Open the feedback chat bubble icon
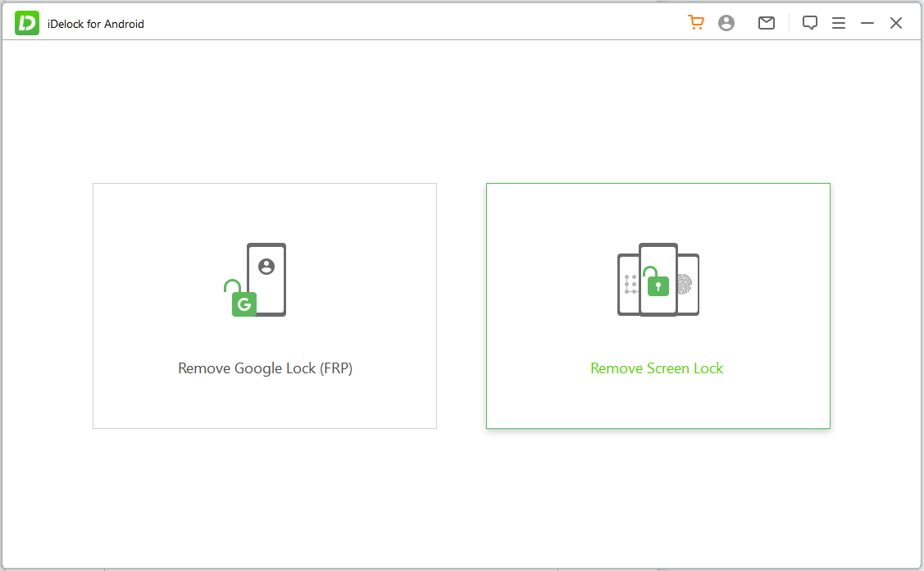This screenshot has height=571, width=924. [810, 23]
